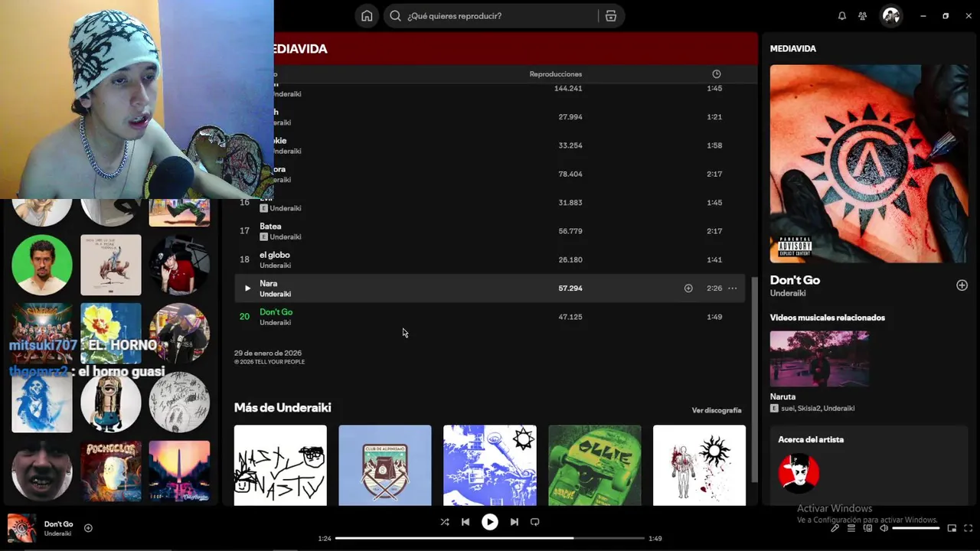Screen dimensions: 980x551
Task: Click the release date 29 de enero de 2026
Action: pos(268,353)
